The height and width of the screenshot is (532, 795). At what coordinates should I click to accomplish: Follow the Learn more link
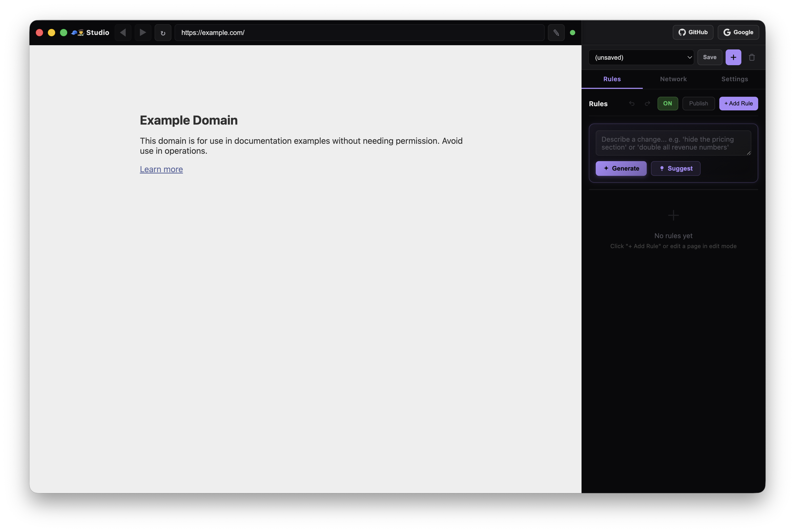[x=161, y=169]
